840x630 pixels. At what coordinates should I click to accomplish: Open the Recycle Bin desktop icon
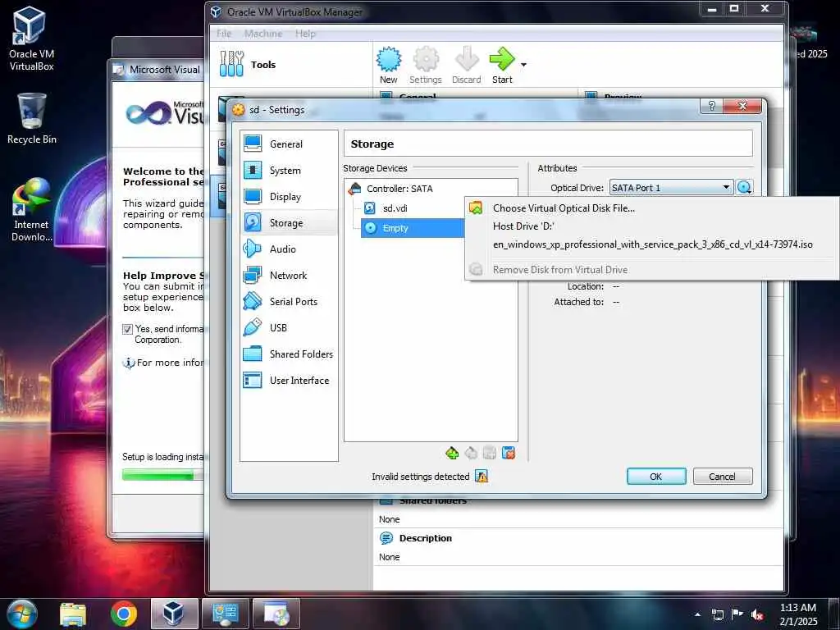pos(32,119)
